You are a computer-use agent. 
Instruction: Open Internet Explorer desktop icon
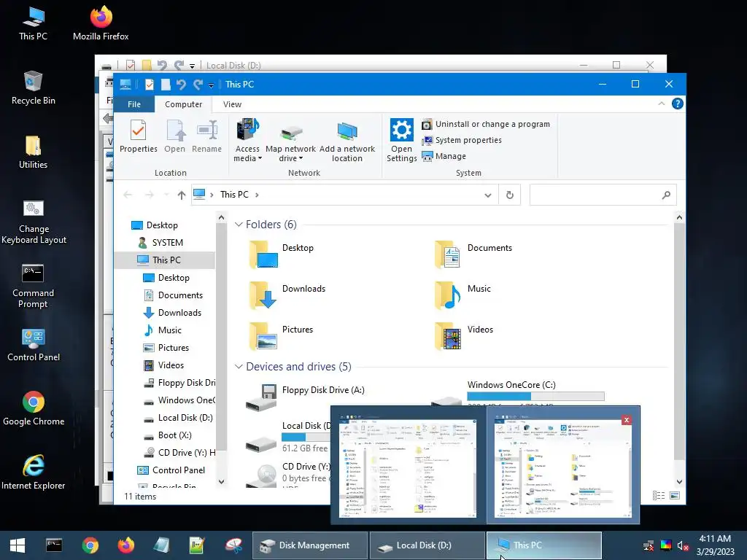34,472
